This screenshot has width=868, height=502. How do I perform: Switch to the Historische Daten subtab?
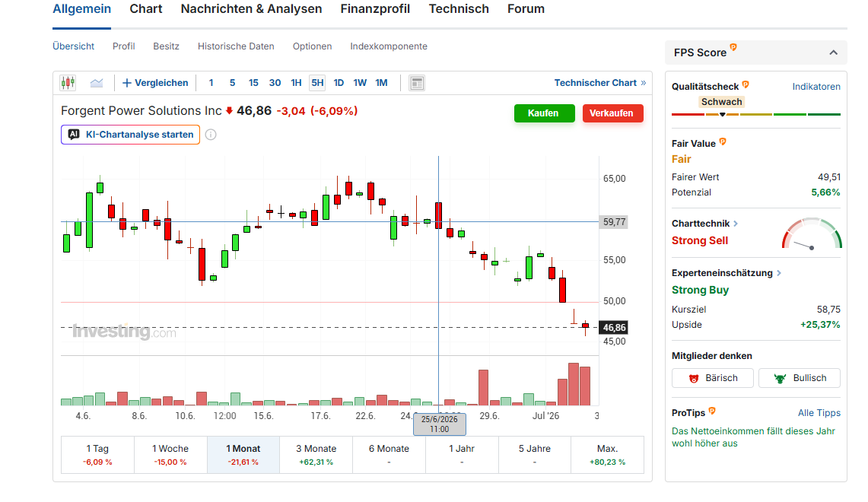236,46
